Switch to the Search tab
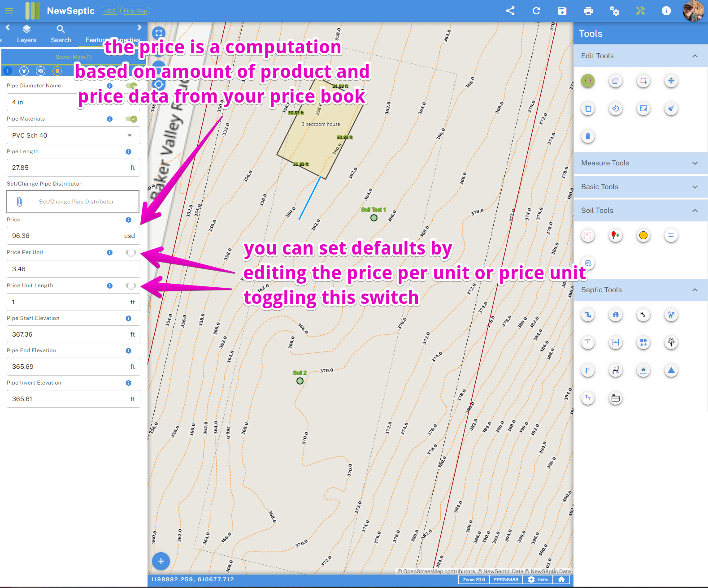Screen dimensions: 708x588 click(61, 34)
